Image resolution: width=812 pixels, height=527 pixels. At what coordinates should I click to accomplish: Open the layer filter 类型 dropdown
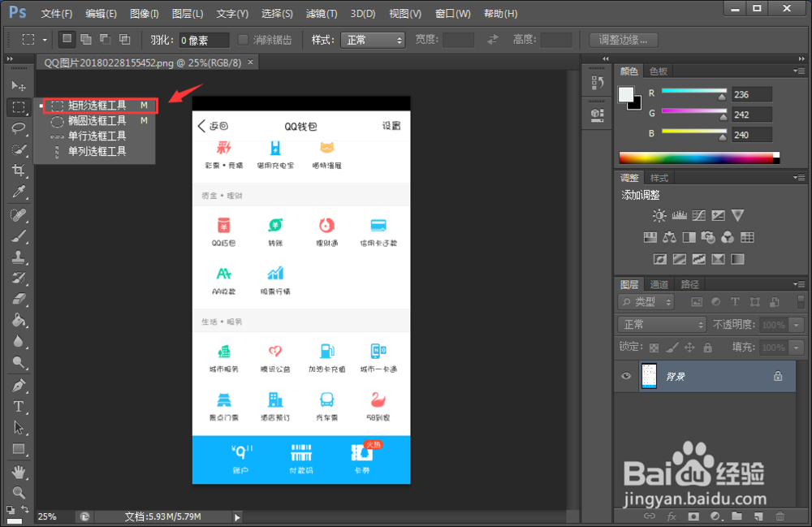pyautogui.click(x=646, y=302)
